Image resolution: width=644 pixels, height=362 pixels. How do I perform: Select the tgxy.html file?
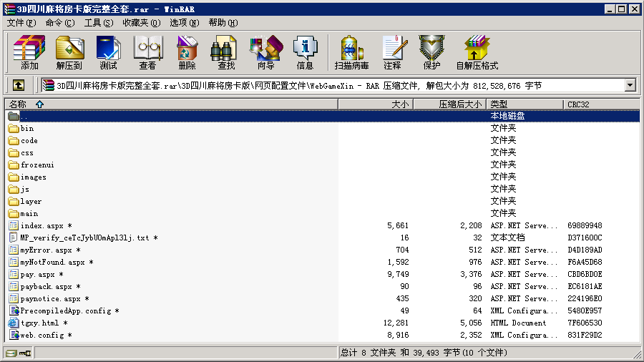tap(39, 323)
